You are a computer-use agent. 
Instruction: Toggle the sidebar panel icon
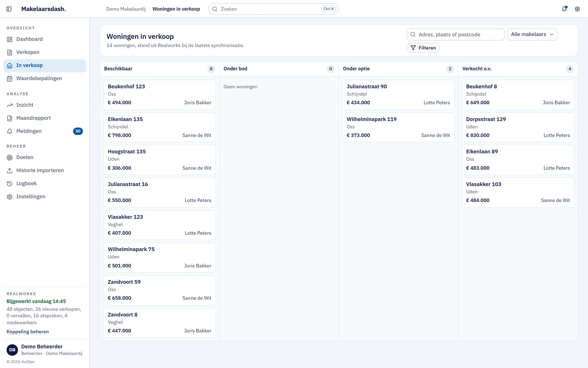(9, 9)
